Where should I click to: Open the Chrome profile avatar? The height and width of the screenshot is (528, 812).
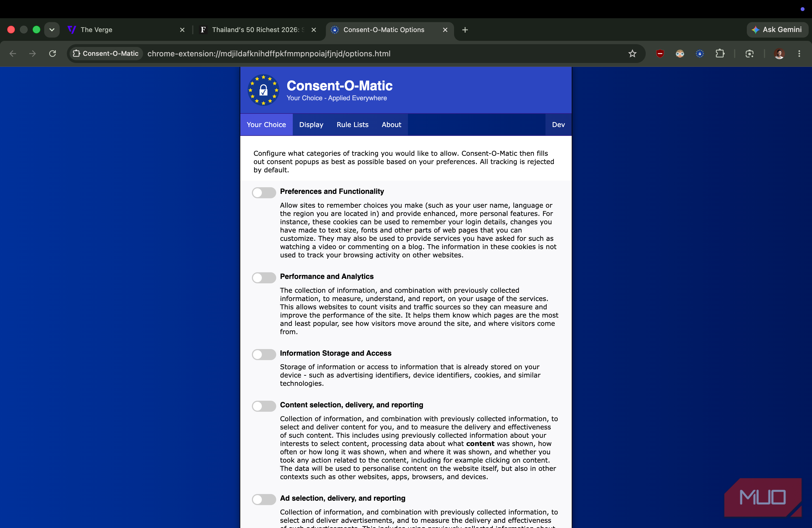pyautogui.click(x=779, y=54)
